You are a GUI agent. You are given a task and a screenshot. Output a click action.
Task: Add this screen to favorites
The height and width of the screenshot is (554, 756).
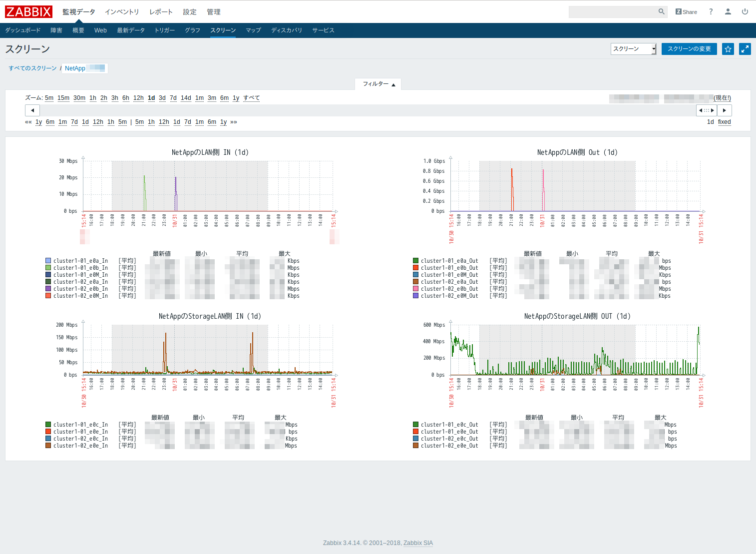pos(728,49)
